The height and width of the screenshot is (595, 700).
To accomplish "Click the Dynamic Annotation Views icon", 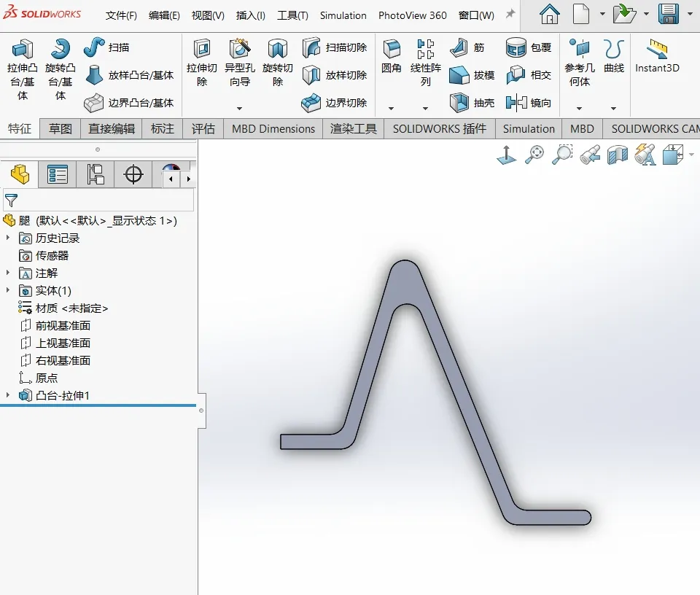I will point(645,155).
